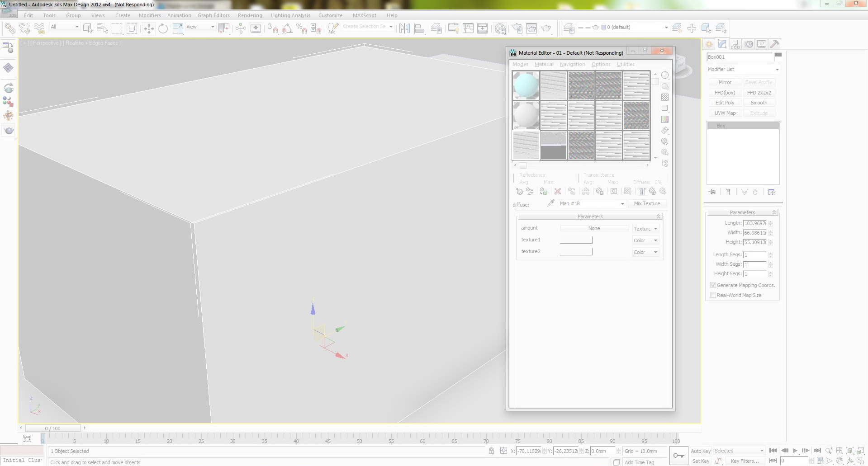
Task: Click Box001 object color swatch
Action: [x=778, y=55]
